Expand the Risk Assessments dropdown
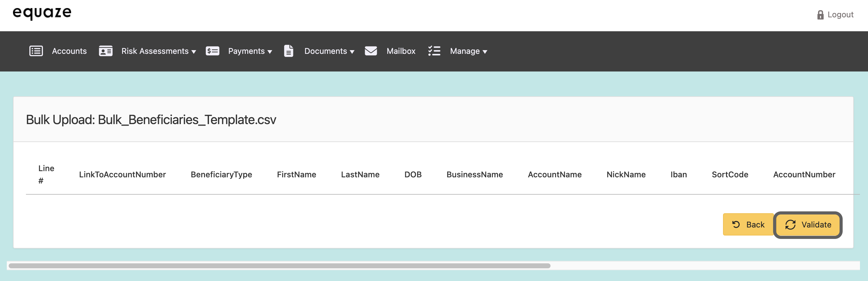868x281 pixels. pos(158,51)
